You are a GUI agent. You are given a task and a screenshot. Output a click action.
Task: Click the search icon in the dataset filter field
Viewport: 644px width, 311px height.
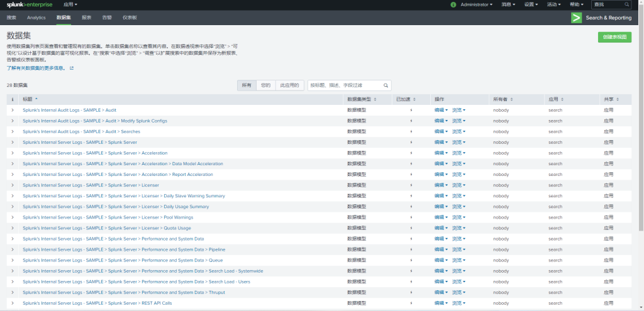click(386, 85)
